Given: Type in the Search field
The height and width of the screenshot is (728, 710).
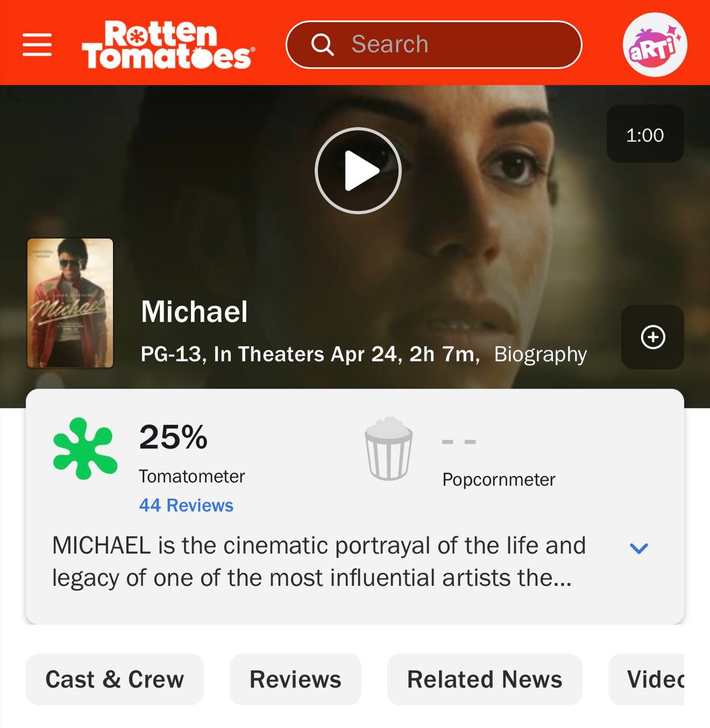Looking at the screenshot, I should pos(455,44).
